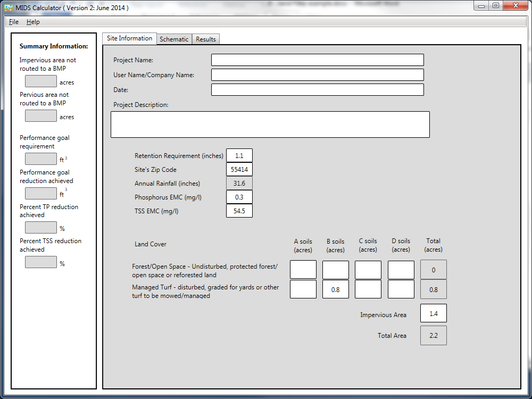The image size is (532, 399).
Task: Click the Impervious area not routed field
Action: (40, 81)
